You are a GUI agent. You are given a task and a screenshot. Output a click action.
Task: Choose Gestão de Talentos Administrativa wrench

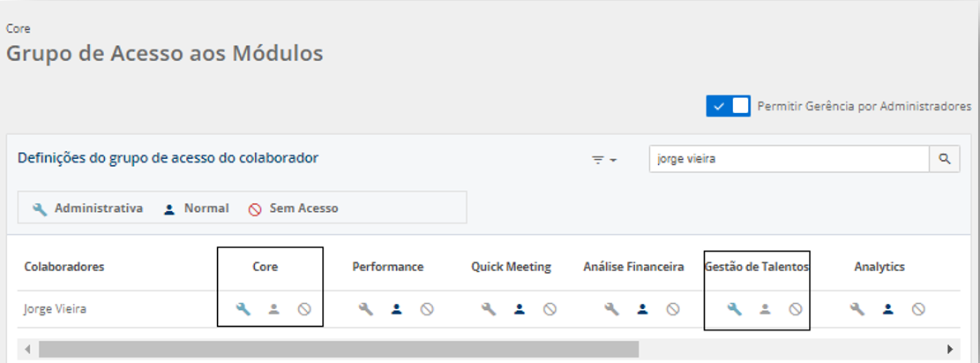734,309
